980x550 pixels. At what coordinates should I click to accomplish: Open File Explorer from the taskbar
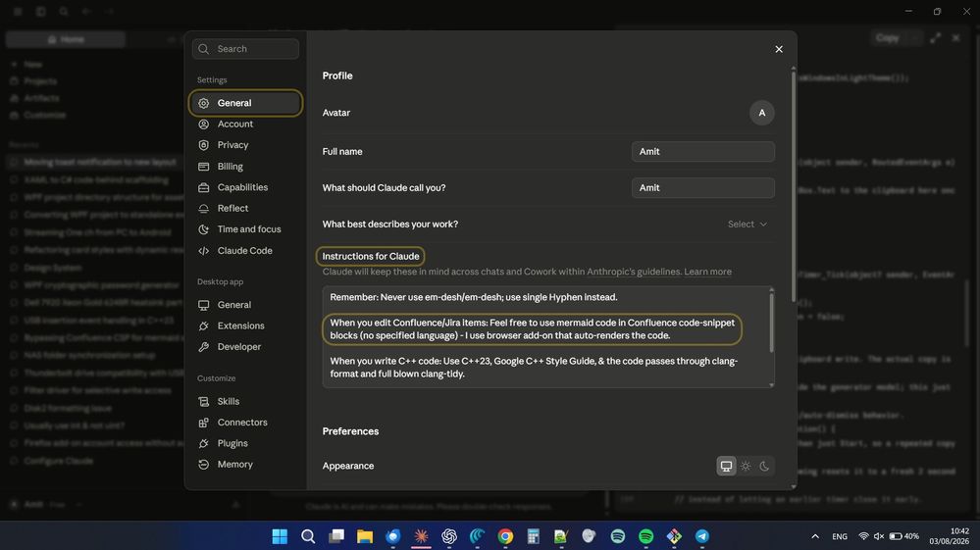[365, 536]
